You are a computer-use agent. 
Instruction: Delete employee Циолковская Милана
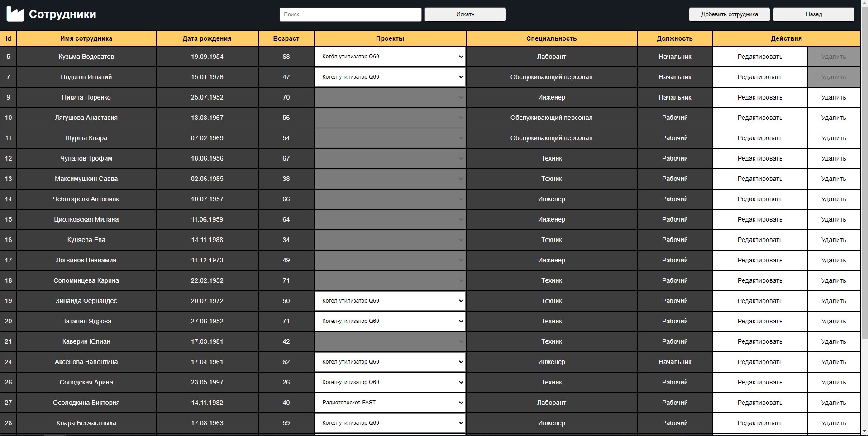[834, 220]
